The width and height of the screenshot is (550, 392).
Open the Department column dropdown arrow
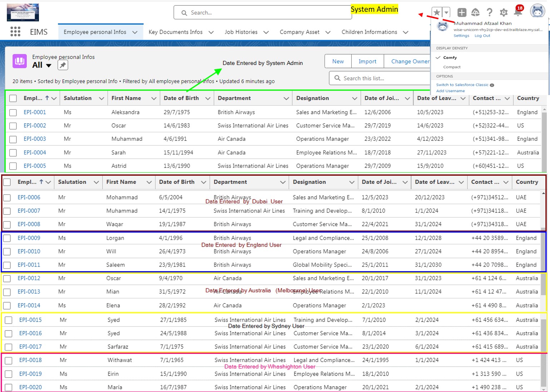coord(286,99)
